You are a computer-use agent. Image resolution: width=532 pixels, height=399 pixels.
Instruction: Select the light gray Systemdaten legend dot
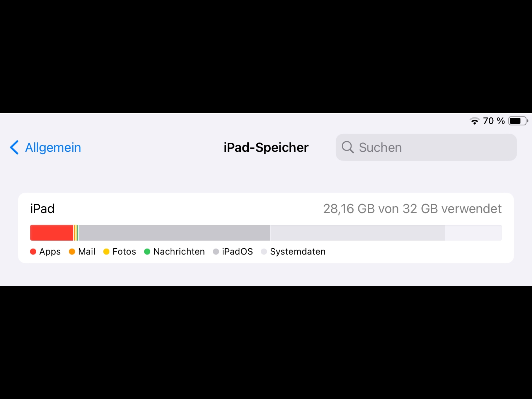[264, 251]
